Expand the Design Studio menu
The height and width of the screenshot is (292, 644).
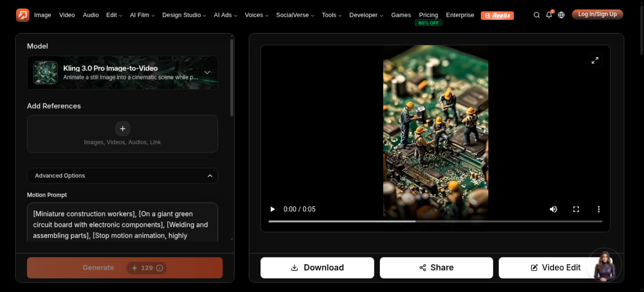point(184,15)
